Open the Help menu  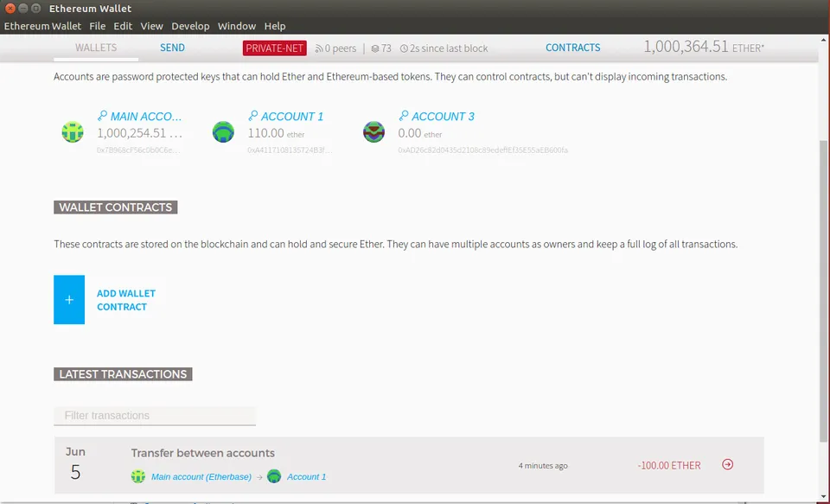[275, 26]
